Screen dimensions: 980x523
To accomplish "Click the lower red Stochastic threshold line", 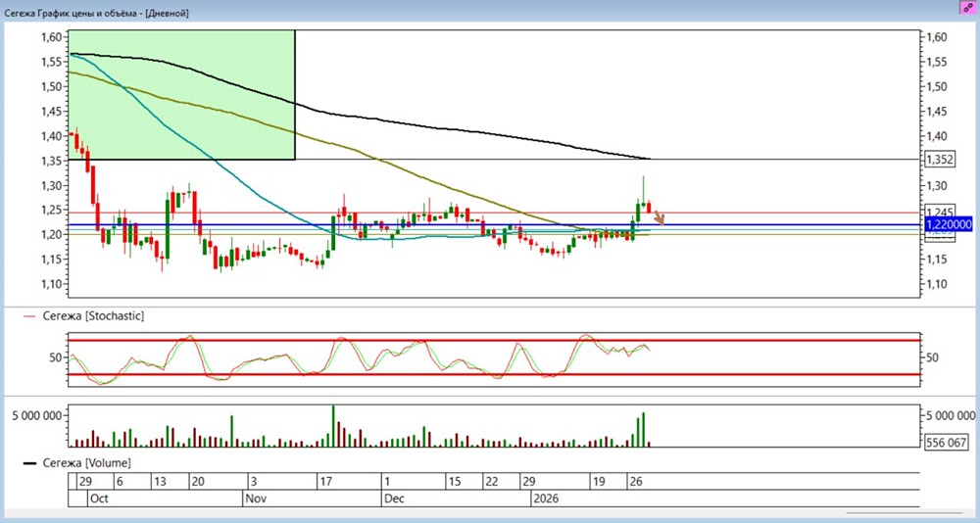I will (490, 374).
